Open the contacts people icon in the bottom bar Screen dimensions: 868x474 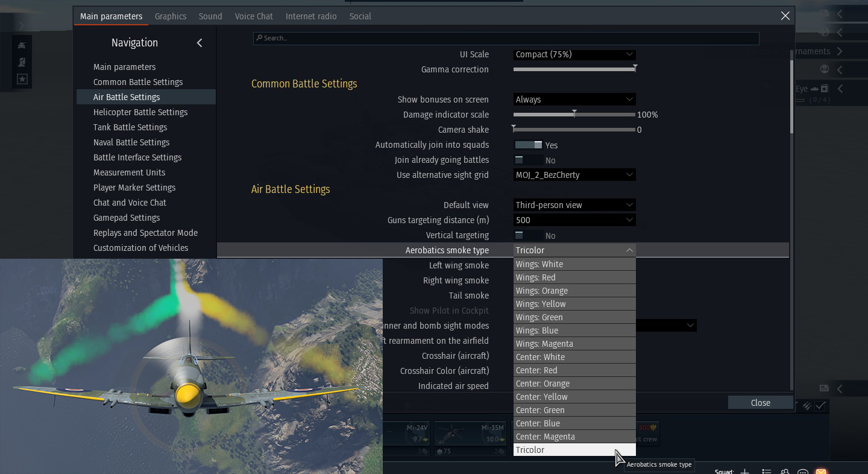click(x=785, y=471)
